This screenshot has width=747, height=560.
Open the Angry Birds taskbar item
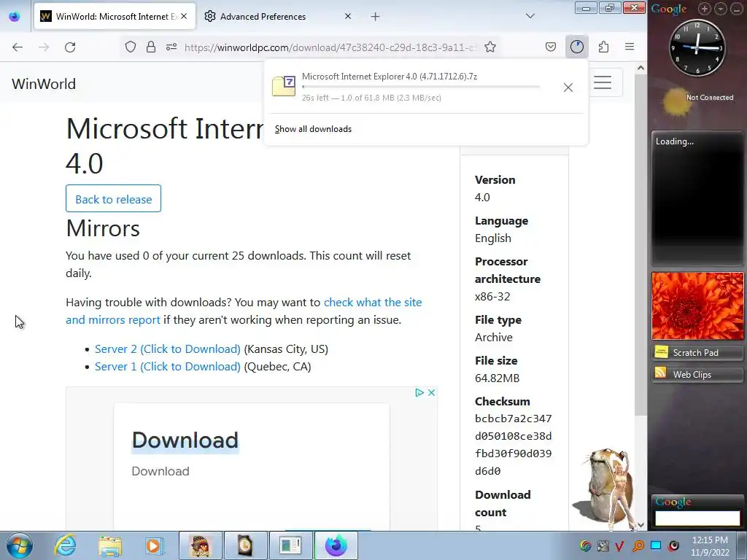[201, 545]
